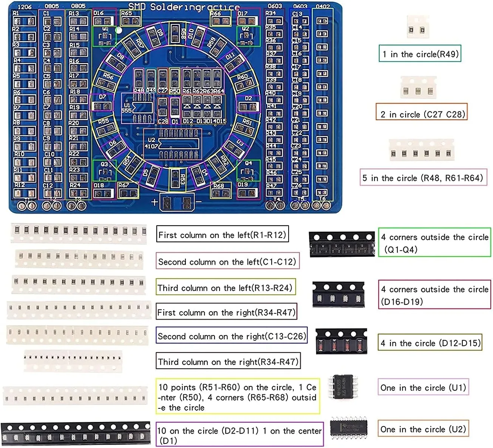Click the 'SMD Soldering practice' title on the board
This screenshot has width=493, height=448.
click(x=184, y=7)
